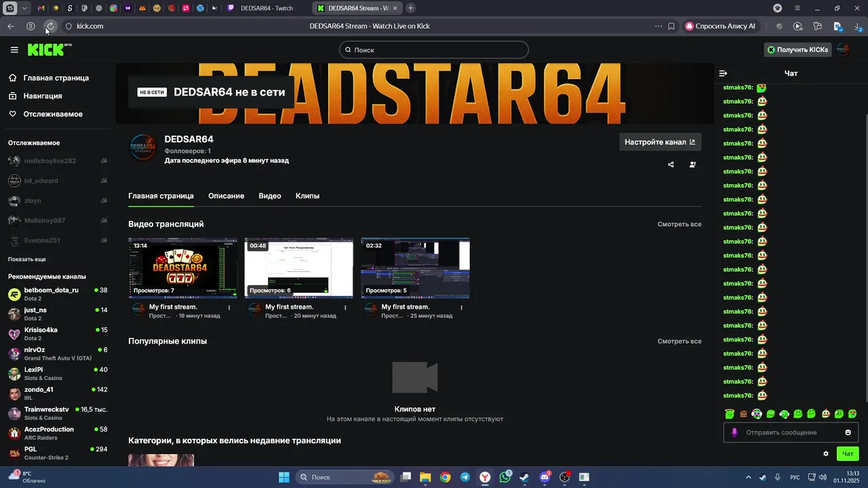
Task: Toggle notifications for bil_edward
Action: (x=104, y=181)
